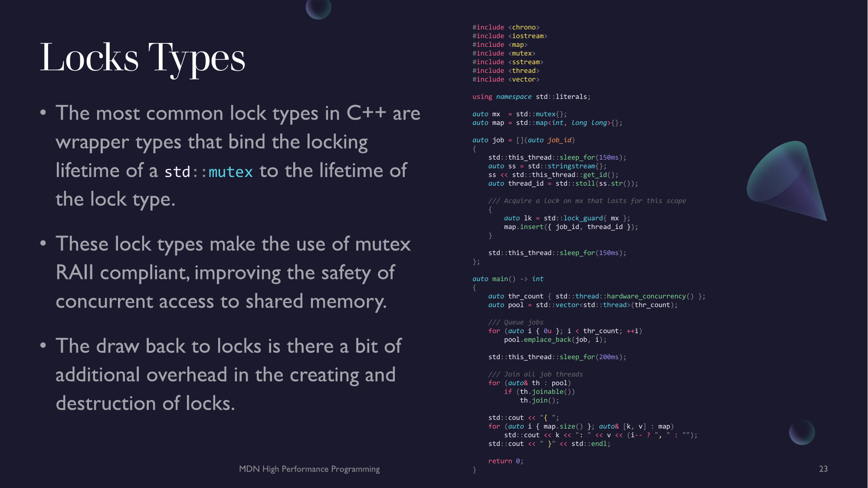This screenshot has height=488, width=868.
Task: Click the comment 'Acquire a lock on mx'
Action: [587, 201]
